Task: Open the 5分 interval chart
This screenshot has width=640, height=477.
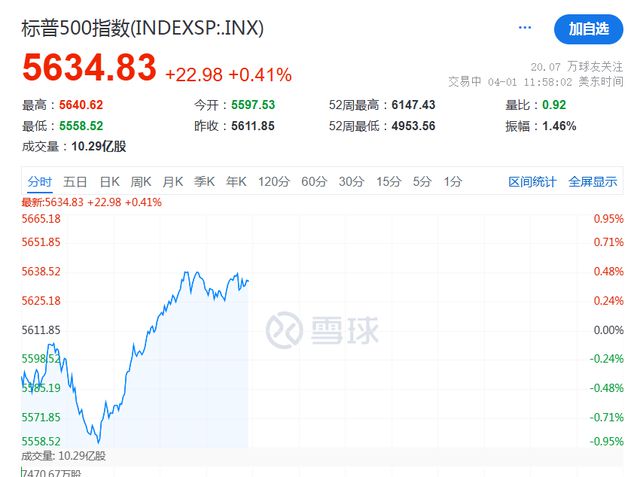Action: pos(422,182)
